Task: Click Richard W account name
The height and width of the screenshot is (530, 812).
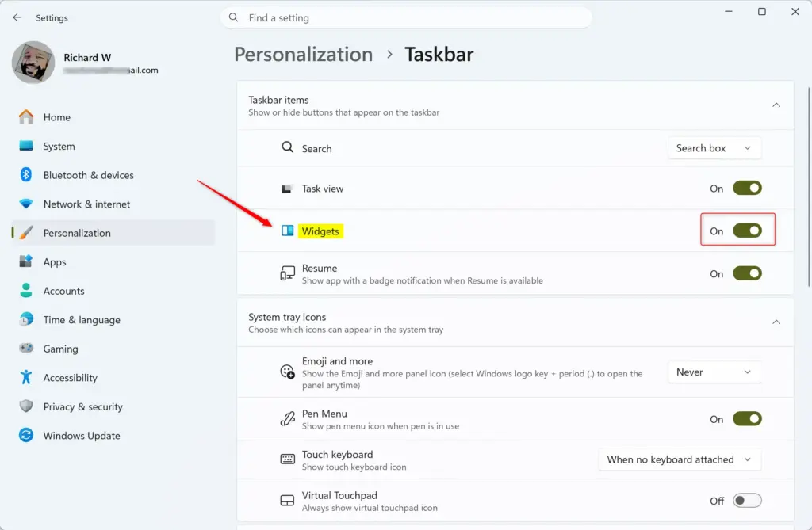Action: click(87, 58)
